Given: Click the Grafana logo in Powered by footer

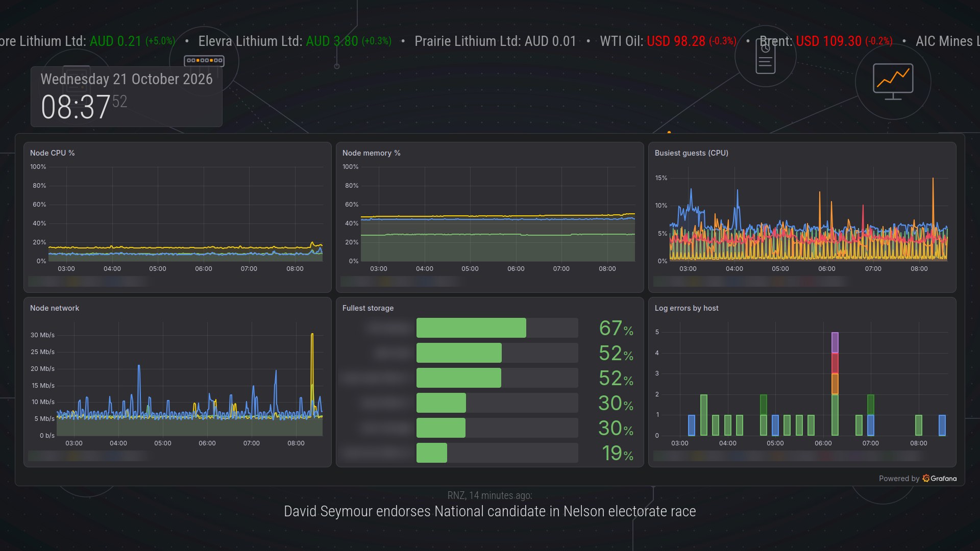Looking at the screenshot, I should point(939,479).
